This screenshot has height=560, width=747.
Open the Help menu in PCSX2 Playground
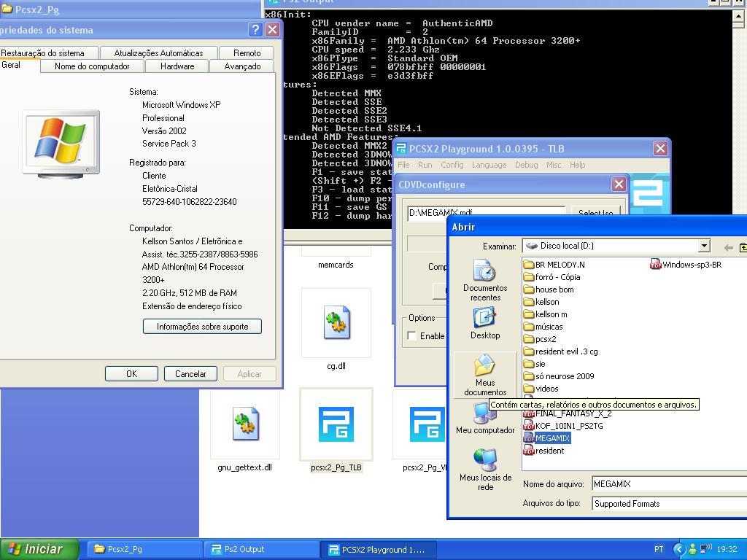pos(578,165)
